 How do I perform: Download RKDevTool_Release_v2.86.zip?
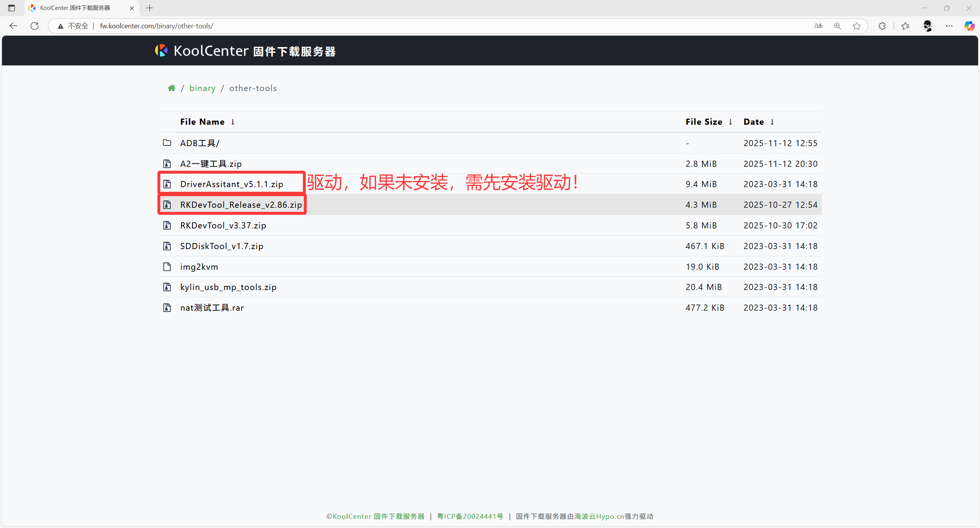tap(241, 205)
